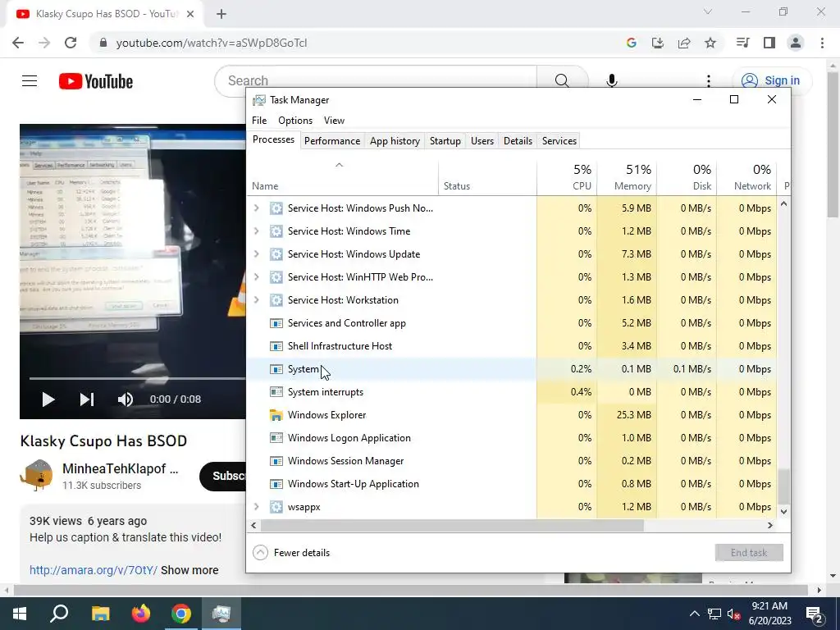The width and height of the screenshot is (840, 630).
Task: Skip to next video
Action: (x=87, y=399)
